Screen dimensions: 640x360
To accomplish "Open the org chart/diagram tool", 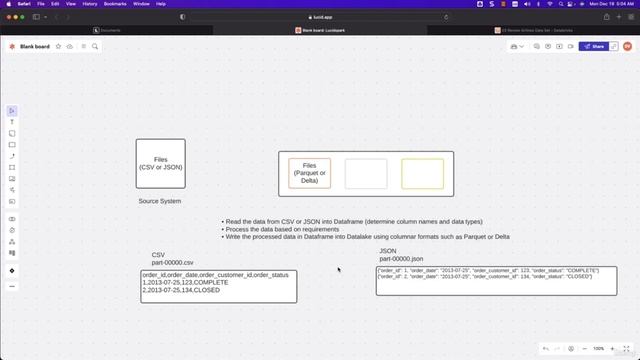I will 12,242.
